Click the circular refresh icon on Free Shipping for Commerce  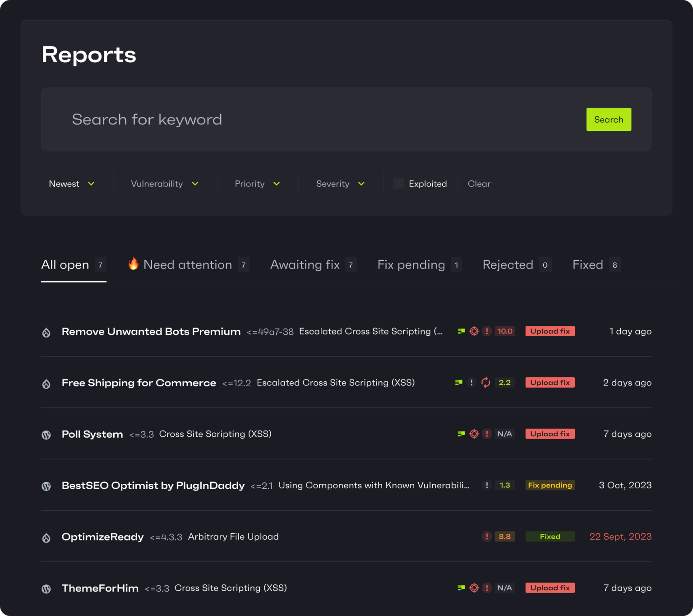485,382
